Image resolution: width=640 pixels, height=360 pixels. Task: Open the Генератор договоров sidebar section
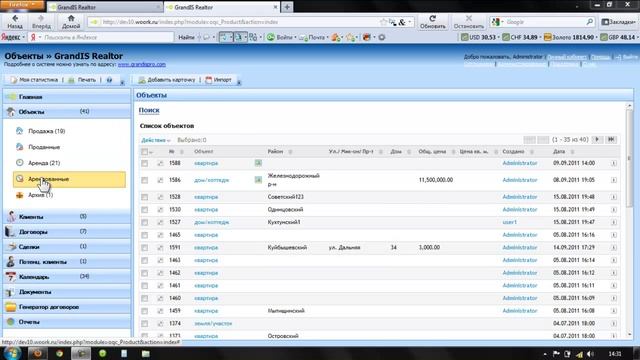[x=67, y=307]
